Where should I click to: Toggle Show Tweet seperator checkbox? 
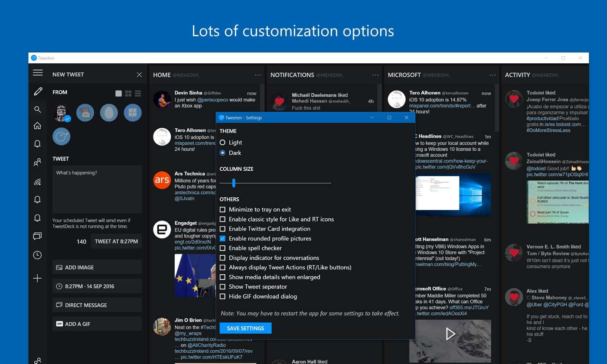(x=223, y=287)
